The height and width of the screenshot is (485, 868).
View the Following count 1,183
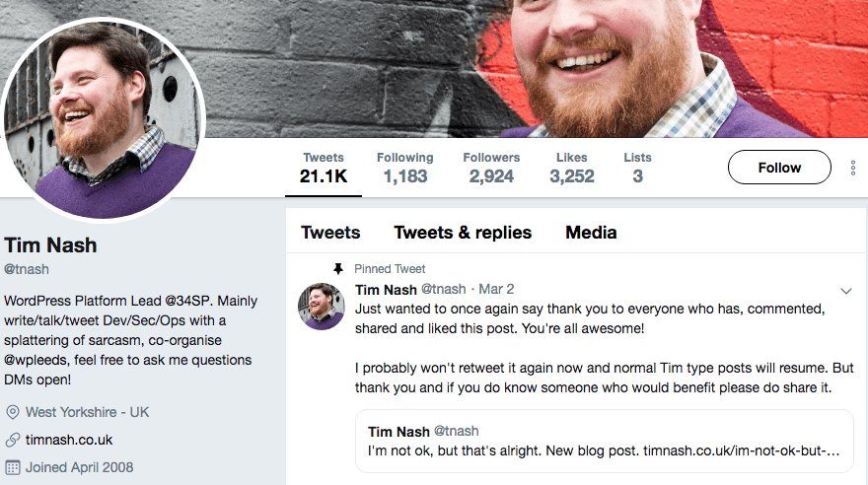click(x=404, y=168)
